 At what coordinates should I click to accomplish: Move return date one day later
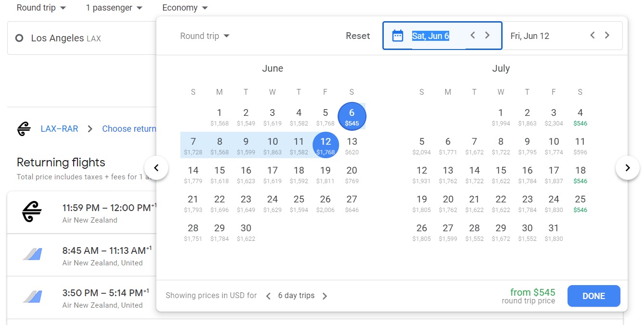pos(607,35)
